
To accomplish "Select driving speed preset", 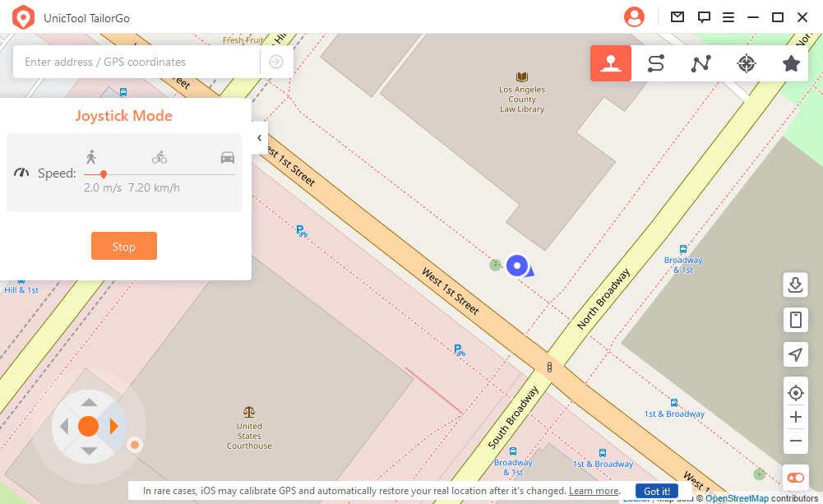I will [x=228, y=157].
